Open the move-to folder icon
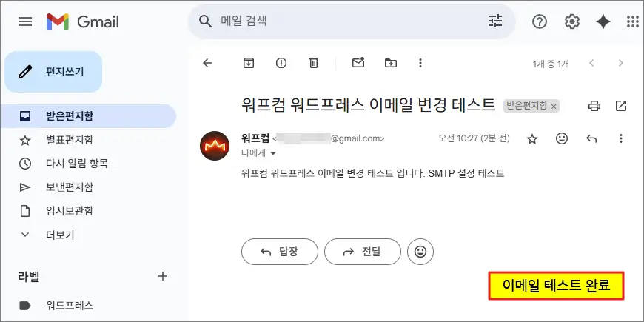This screenshot has width=644, height=322. tap(391, 64)
